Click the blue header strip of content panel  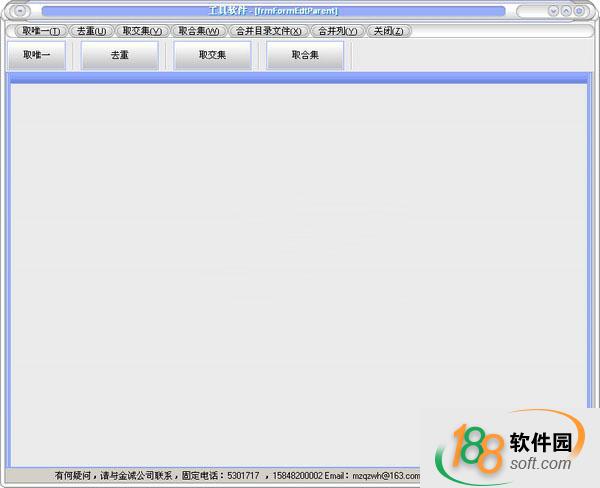[x=298, y=79]
